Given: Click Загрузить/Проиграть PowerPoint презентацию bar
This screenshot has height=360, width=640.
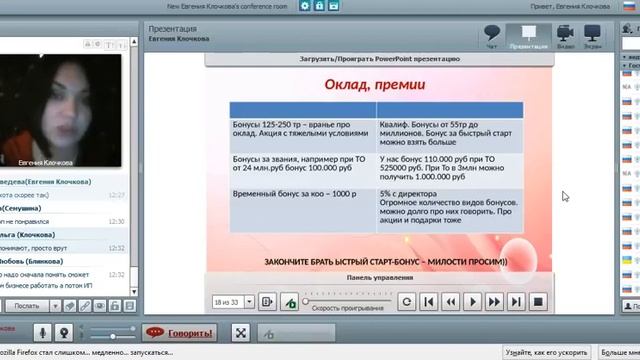Looking at the screenshot, I should tap(380, 59).
